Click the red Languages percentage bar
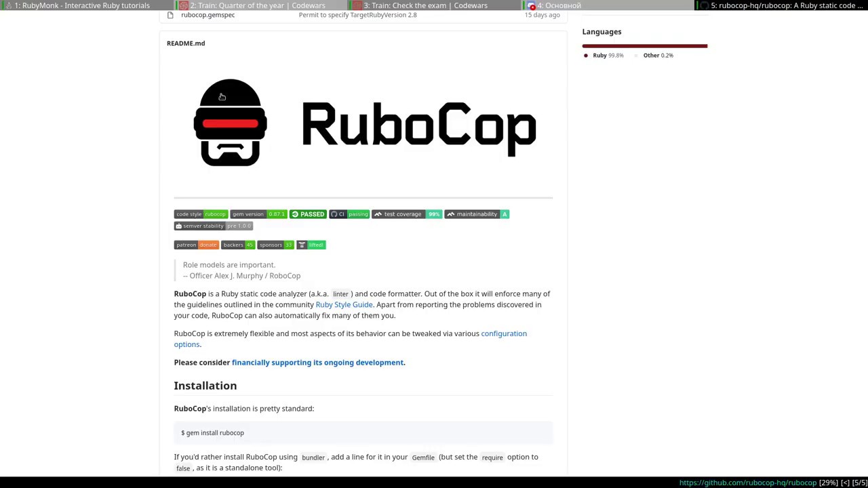Viewport: 868px width, 488px height. 644,46
